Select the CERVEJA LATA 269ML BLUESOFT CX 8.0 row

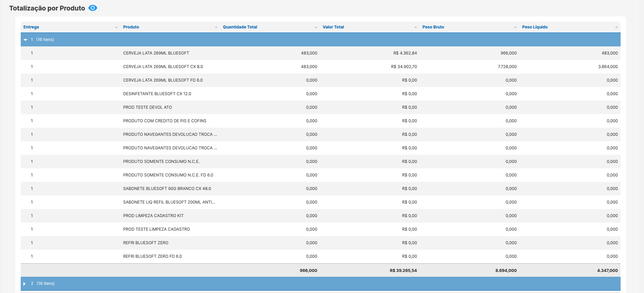coord(321,67)
